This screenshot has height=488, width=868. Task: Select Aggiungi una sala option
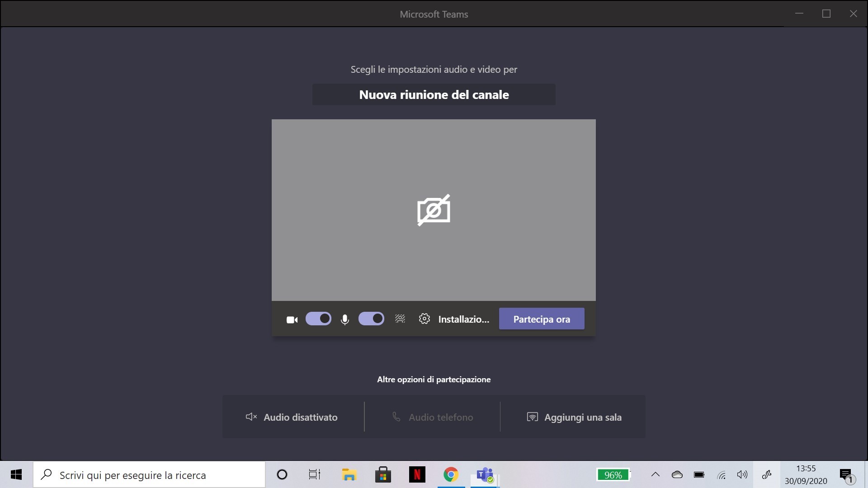tap(574, 417)
